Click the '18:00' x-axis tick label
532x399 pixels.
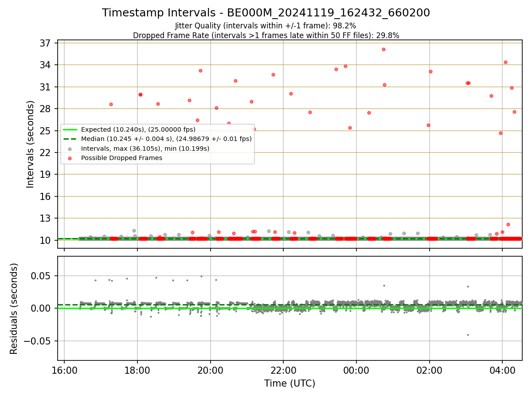[x=137, y=370]
